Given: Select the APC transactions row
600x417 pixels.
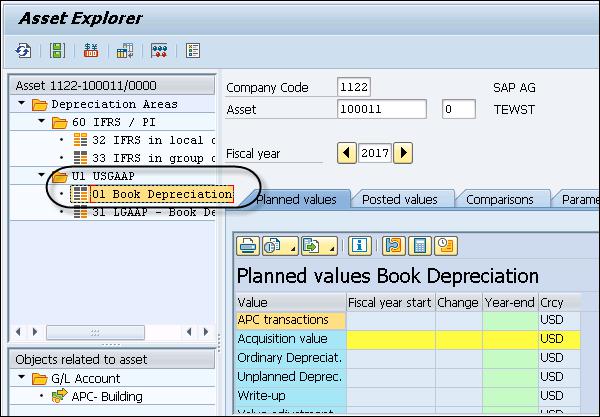Looking at the screenshot, I should pyautogui.click(x=290, y=320).
